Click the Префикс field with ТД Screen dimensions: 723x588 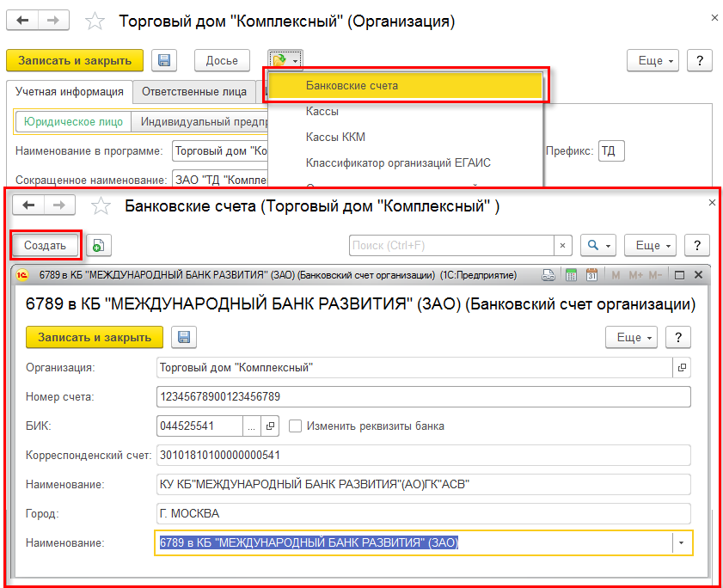point(611,151)
